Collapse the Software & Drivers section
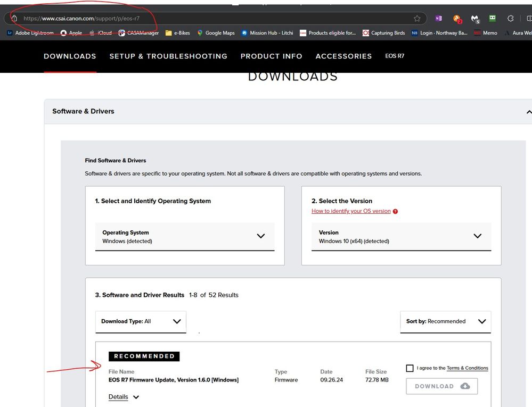Screen dimensions: 532x407 [528, 112]
